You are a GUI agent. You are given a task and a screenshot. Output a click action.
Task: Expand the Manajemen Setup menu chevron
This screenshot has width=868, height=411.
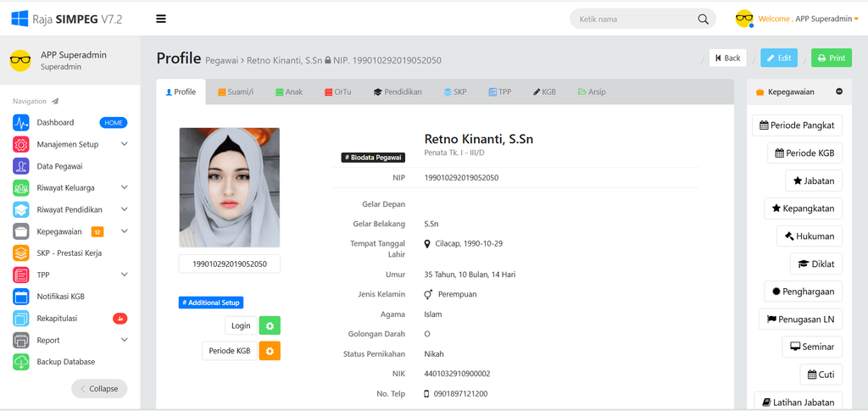coord(124,144)
